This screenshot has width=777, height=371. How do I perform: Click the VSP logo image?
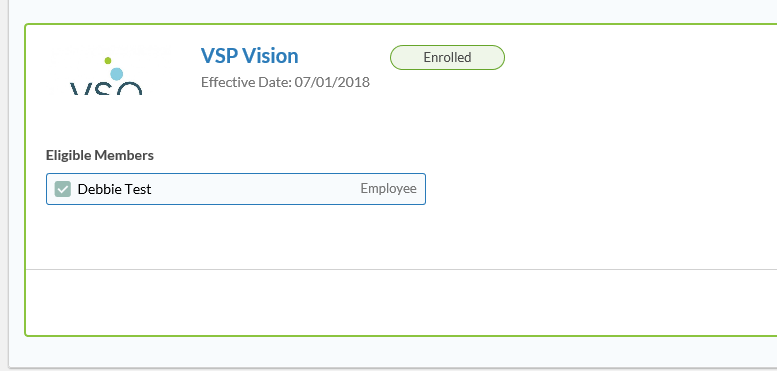107,70
